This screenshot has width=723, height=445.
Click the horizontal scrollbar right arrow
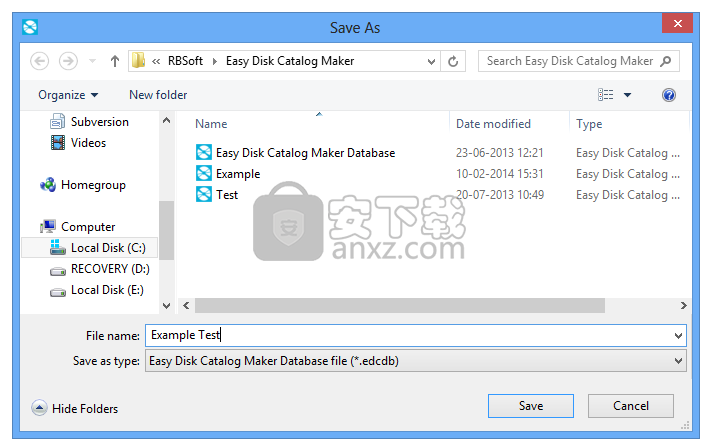click(683, 306)
